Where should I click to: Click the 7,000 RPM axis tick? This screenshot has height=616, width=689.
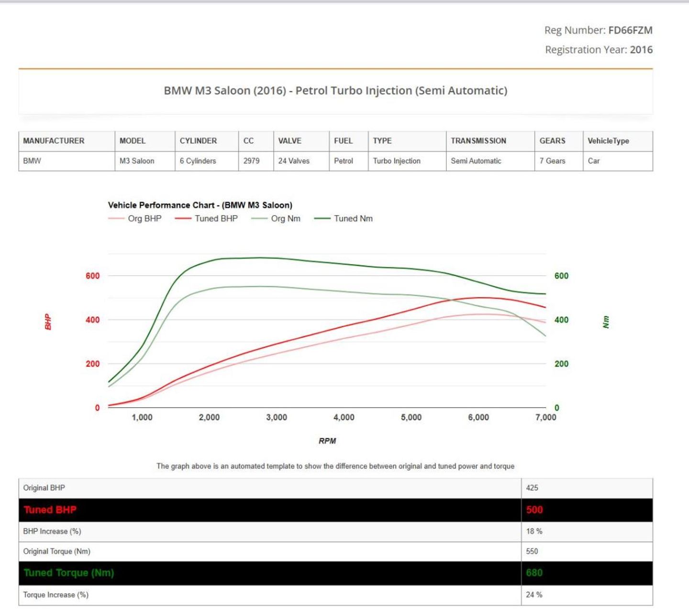546,417
